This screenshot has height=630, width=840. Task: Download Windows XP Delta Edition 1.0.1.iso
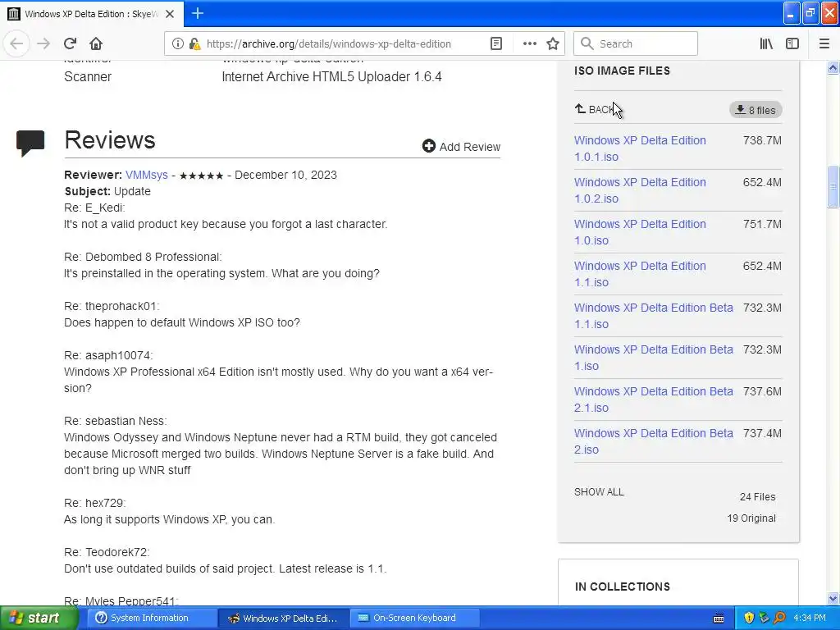coord(640,148)
